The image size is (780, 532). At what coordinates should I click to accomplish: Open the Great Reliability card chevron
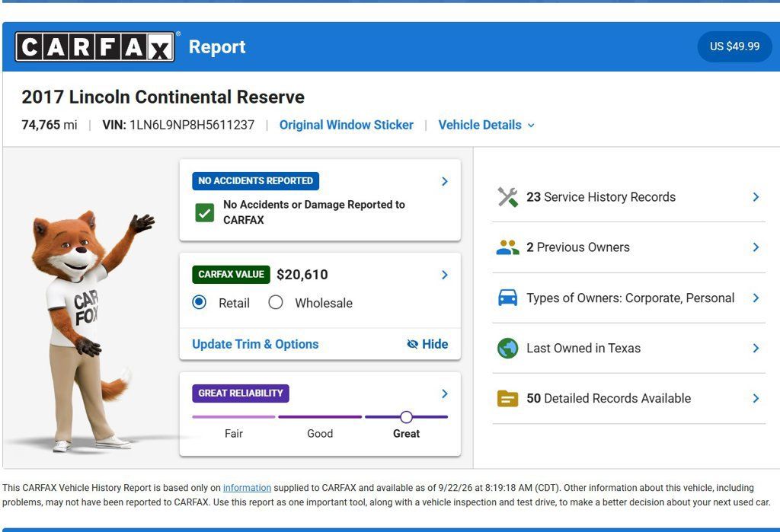click(x=445, y=393)
